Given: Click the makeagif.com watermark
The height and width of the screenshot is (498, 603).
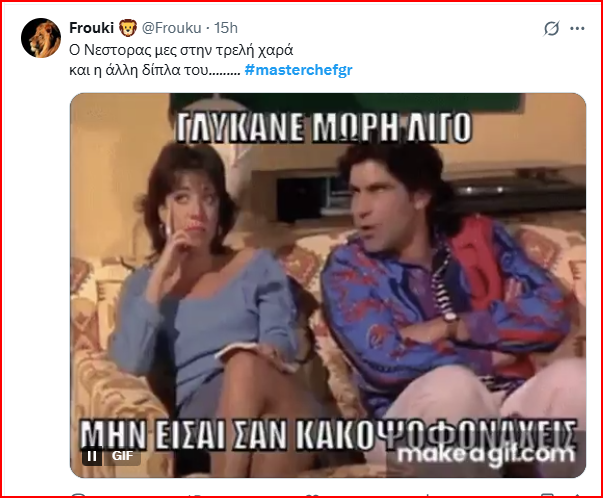Looking at the screenshot, I should (486, 456).
